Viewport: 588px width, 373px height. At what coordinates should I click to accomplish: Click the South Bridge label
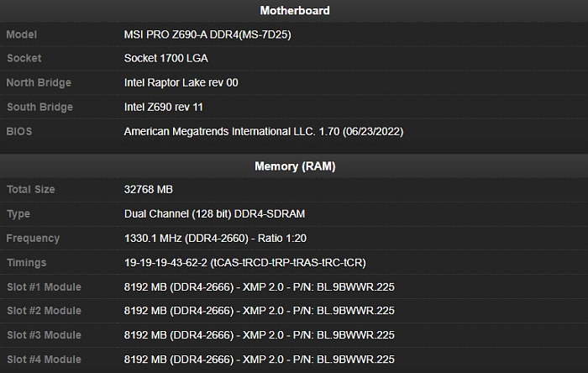(x=39, y=107)
